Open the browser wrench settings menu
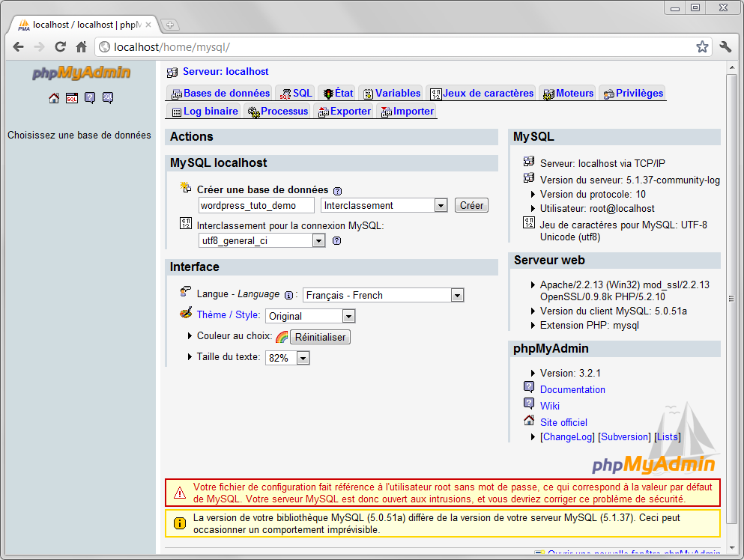This screenshot has height=560, width=744. [x=725, y=47]
